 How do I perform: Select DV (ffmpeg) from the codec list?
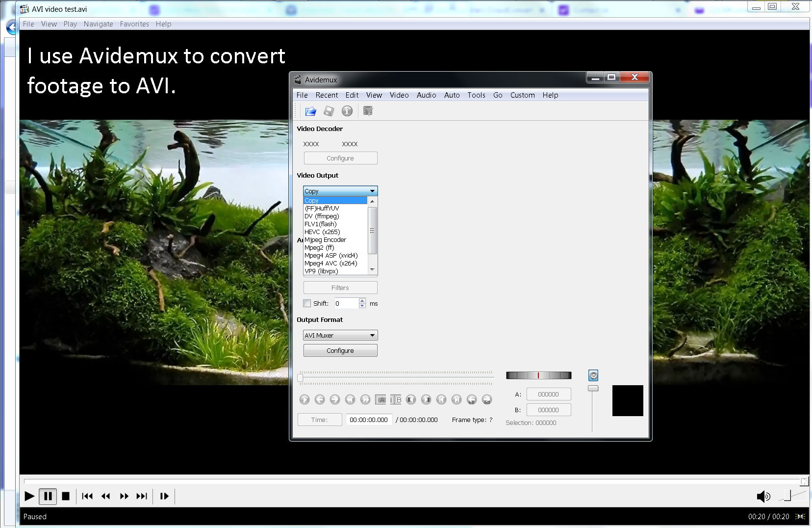[x=335, y=216]
